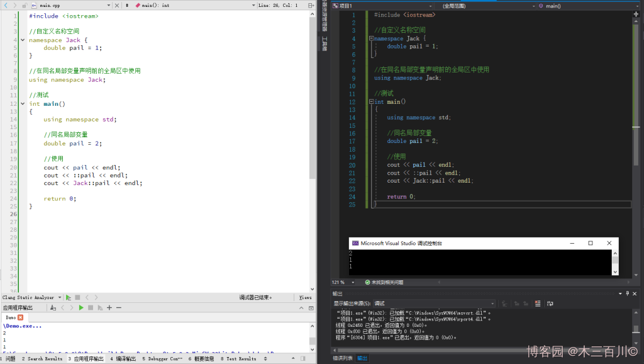The width and height of the screenshot is (644, 364).
Task: Click the green run button in application output
Action: click(81, 307)
